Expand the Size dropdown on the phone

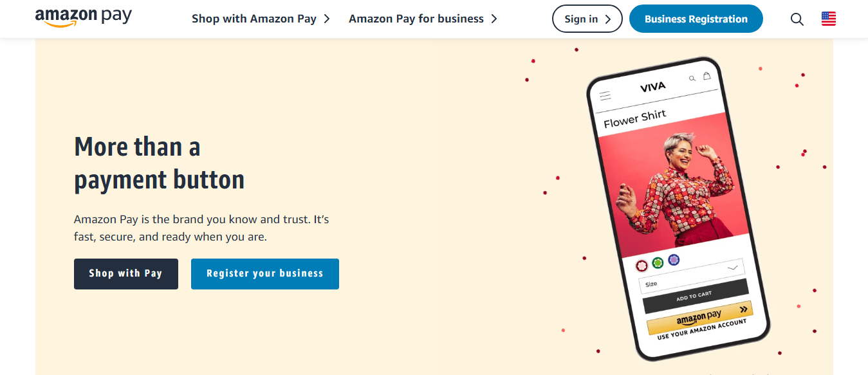pos(732,268)
